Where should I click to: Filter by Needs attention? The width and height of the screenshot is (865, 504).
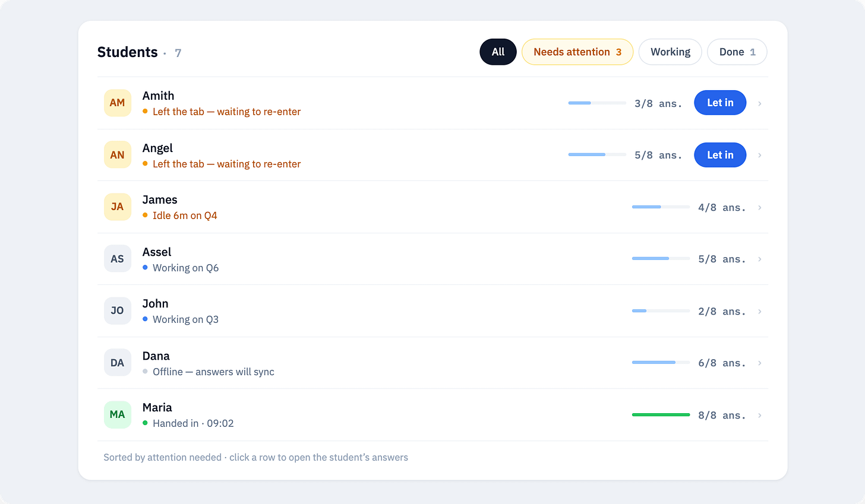pos(577,52)
